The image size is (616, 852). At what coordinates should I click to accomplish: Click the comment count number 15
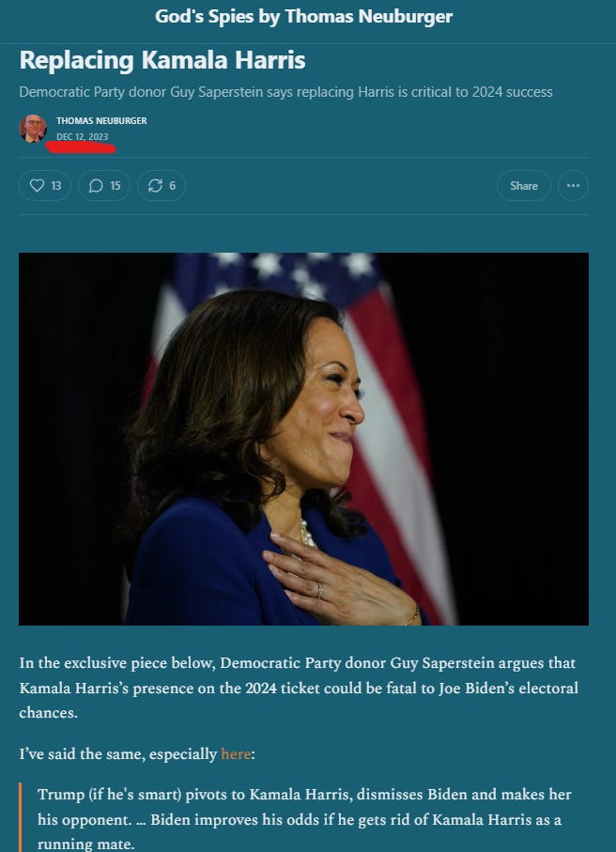coord(115,186)
